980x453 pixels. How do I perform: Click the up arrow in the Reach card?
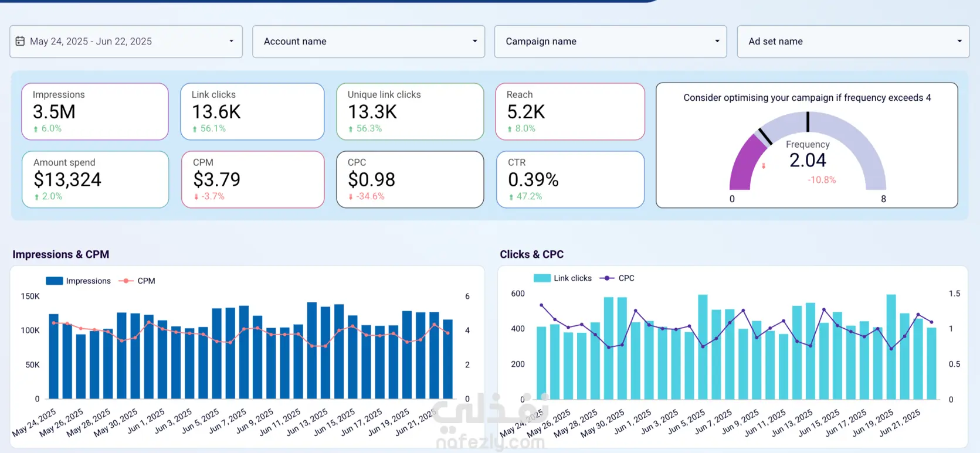510,129
